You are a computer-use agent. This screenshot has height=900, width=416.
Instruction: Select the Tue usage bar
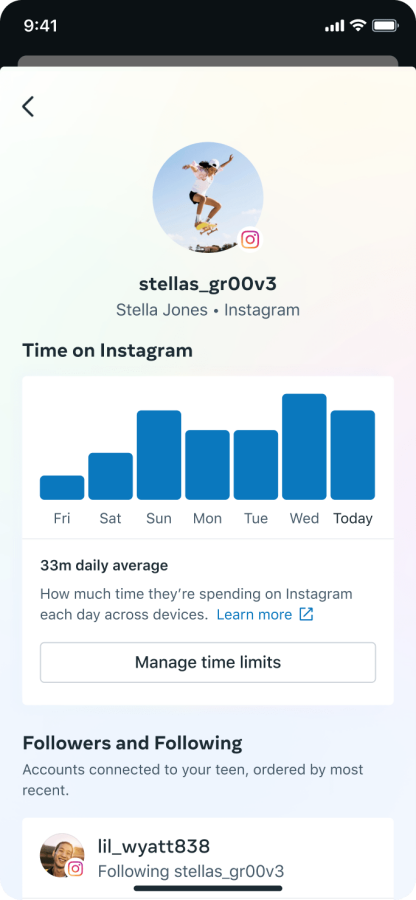(x=256, y=464)
